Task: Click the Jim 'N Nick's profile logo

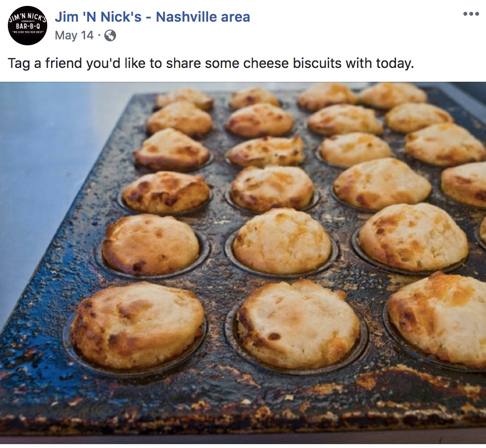Action: [27, 26]
